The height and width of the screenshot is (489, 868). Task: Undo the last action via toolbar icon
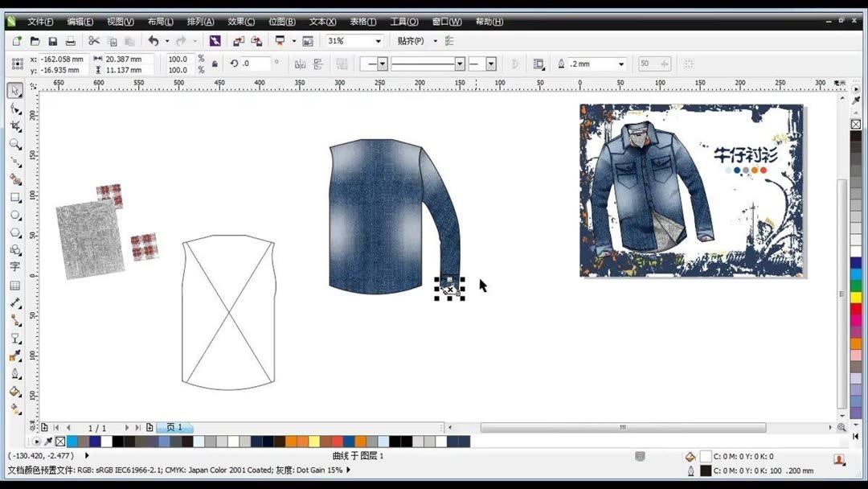(155, 40)
